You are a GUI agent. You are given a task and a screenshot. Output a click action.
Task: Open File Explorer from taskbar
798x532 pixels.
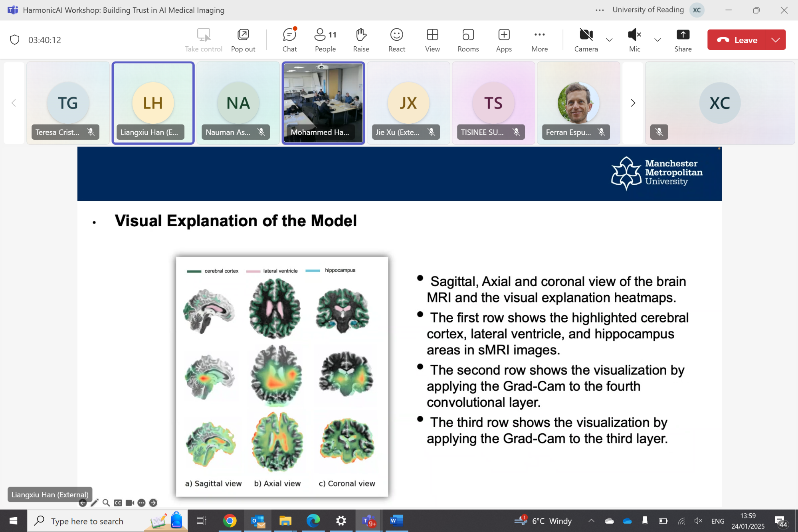pyautogui.click(x=285, y=521)
